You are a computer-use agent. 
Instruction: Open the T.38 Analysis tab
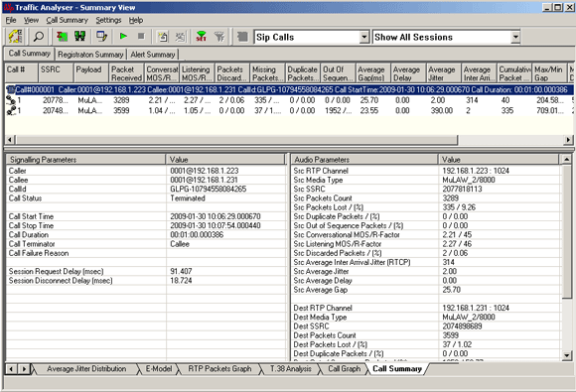point(291,369)
